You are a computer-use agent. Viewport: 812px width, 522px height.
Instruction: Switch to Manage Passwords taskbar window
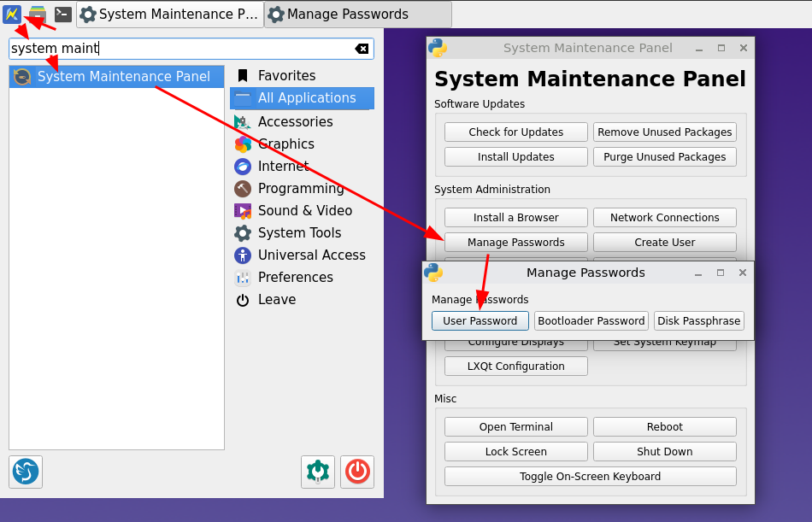point(357,15)
